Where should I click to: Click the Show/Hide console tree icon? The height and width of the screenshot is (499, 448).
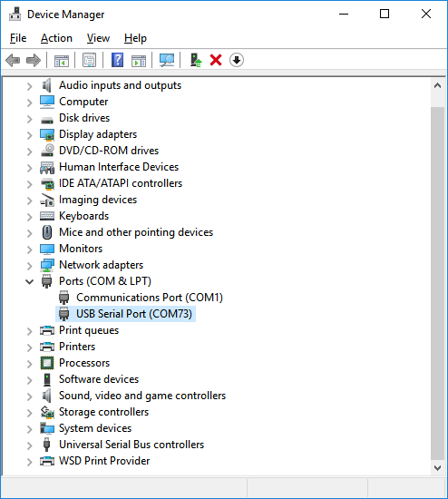pyautogui.click(x=62, y=60)
